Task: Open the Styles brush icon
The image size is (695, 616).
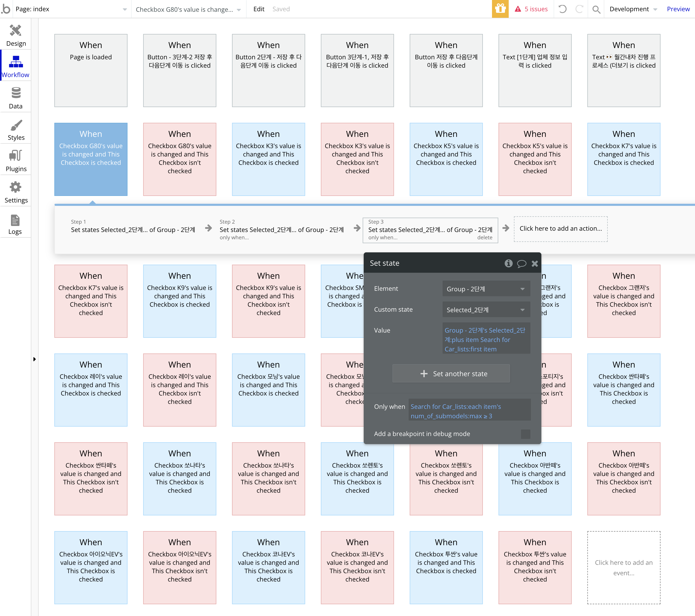Action: (x=16, y=125)
